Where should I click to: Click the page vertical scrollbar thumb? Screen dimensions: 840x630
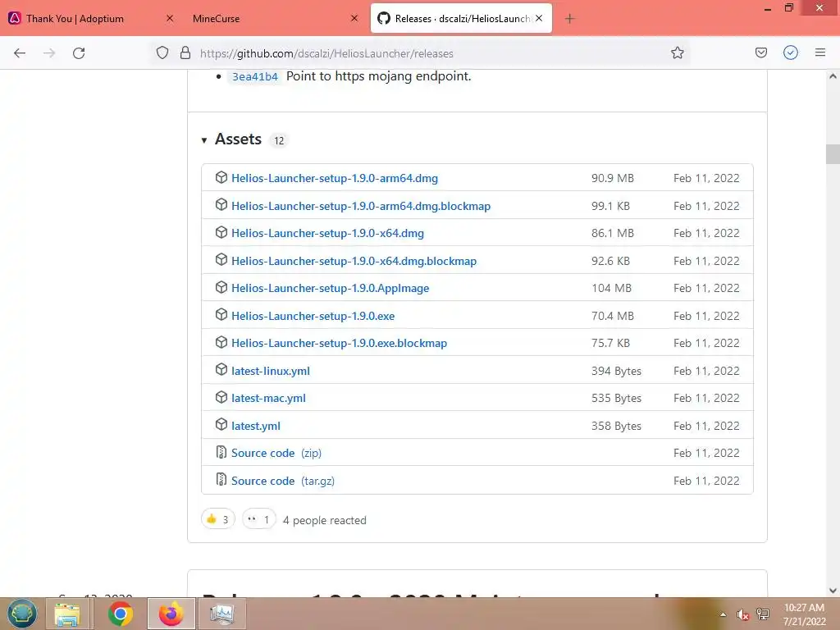(x=833, y=154)
